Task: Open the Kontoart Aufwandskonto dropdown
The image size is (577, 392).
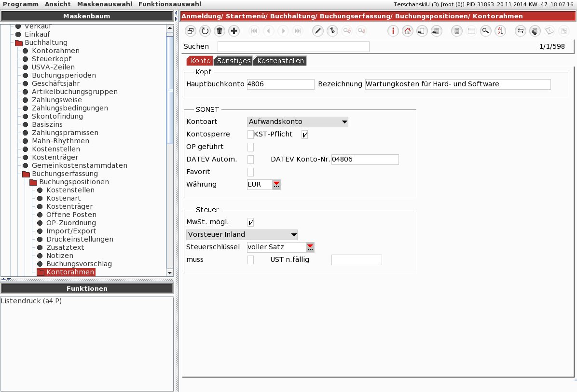Action: click(x=297, y=122)
